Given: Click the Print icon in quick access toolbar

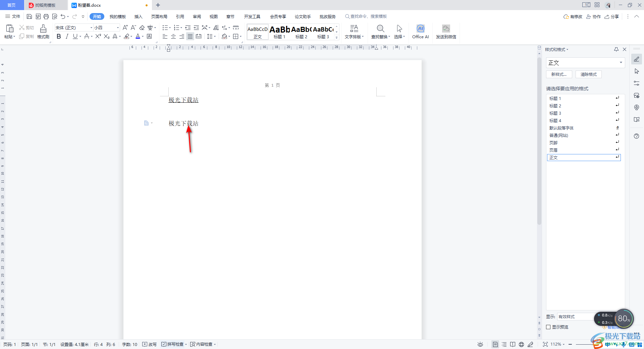Looking at the screenshot, I should click(x=46, y=16).
